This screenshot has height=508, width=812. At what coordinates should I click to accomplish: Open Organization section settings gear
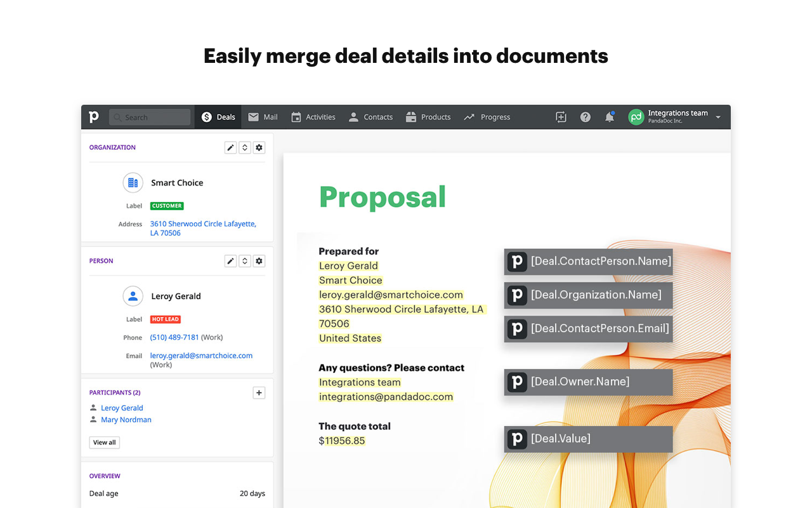click(259, 147)
